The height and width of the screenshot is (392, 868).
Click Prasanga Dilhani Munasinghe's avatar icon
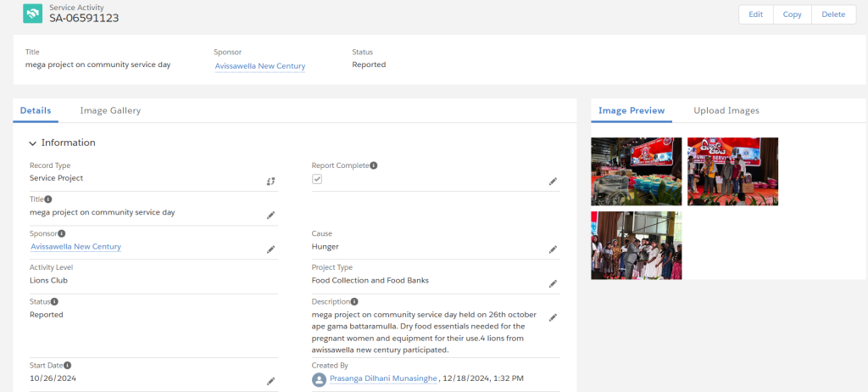point(319,379)
